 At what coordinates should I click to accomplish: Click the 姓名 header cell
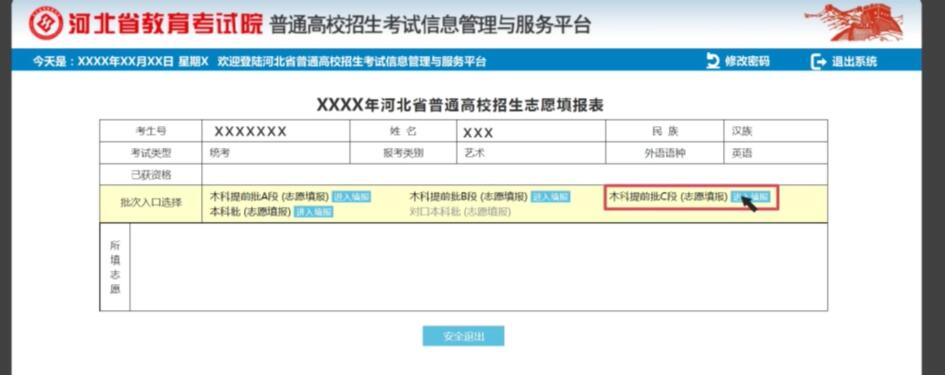[403, 131]
